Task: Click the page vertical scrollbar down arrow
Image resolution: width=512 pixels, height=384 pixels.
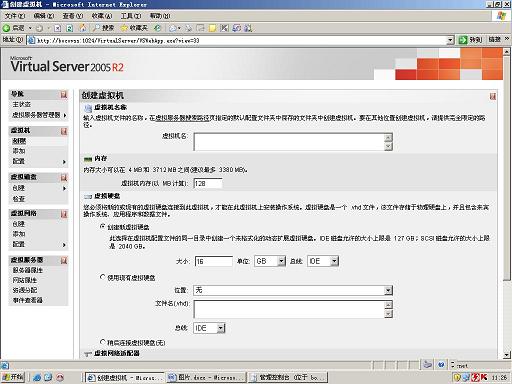Action: pyautogui.click(x=507, y=355)
